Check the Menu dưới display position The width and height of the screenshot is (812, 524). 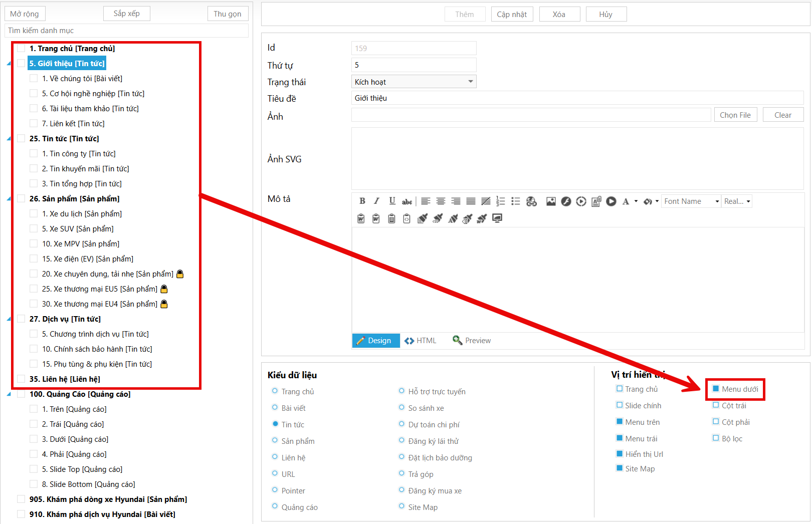point(716,389)
